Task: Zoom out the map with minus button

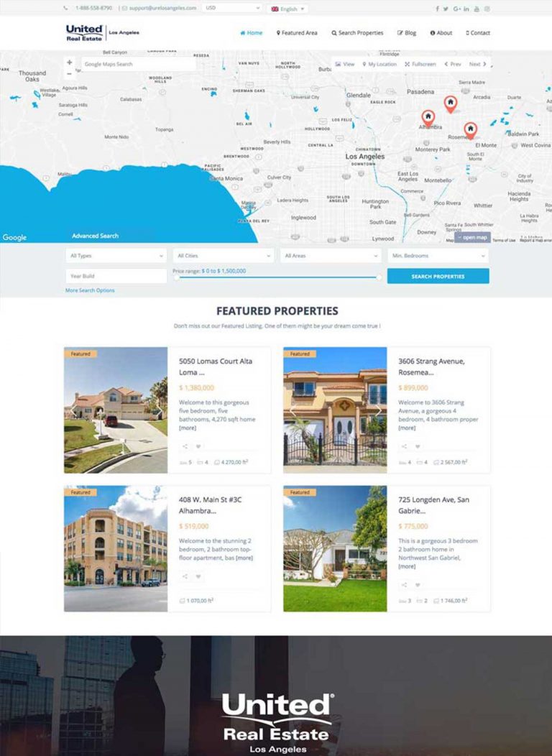Action: [70, 74]
